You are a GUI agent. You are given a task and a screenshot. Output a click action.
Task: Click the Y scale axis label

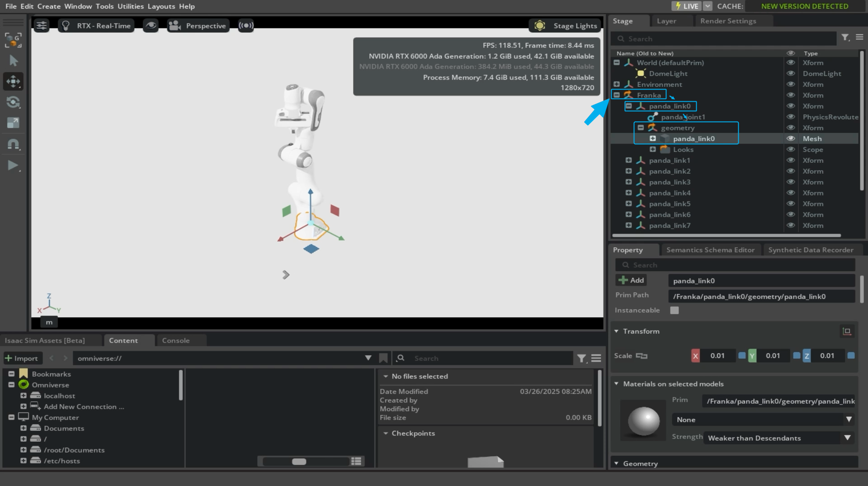pos(752,356)
